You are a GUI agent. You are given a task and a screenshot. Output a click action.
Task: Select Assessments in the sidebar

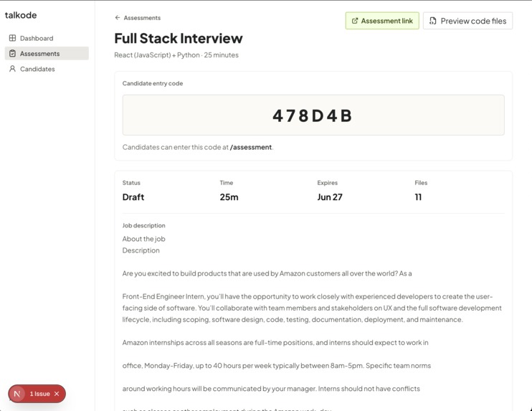pyautogui.click(x=47, y=53)
